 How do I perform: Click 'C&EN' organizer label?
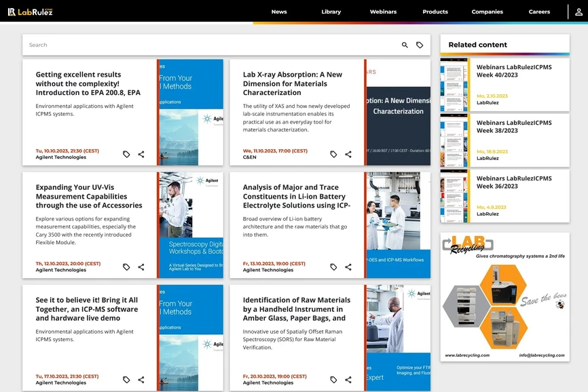point(249,157)
